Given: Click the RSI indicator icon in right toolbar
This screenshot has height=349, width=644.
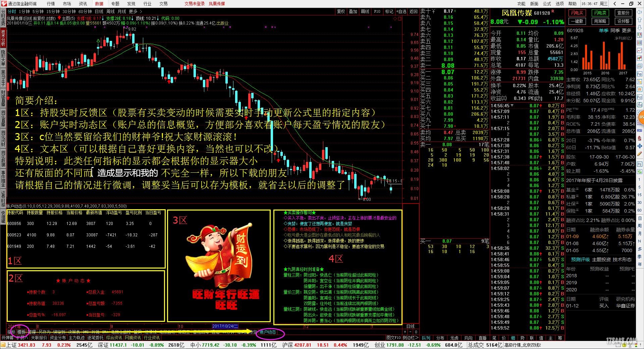Looking at the screenshot, I should [x=640, y=130].
